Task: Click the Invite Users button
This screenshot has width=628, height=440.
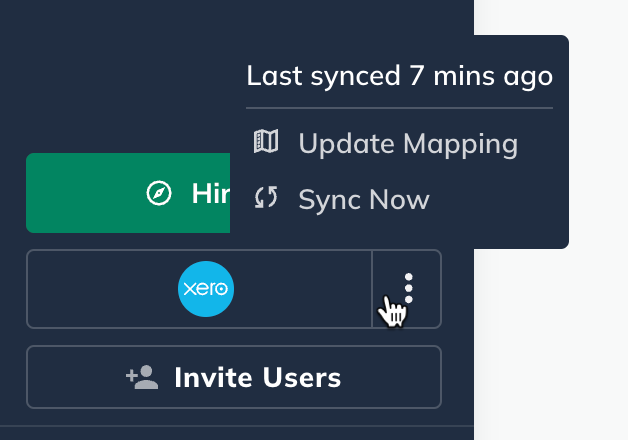Action: tap(234, 377)
